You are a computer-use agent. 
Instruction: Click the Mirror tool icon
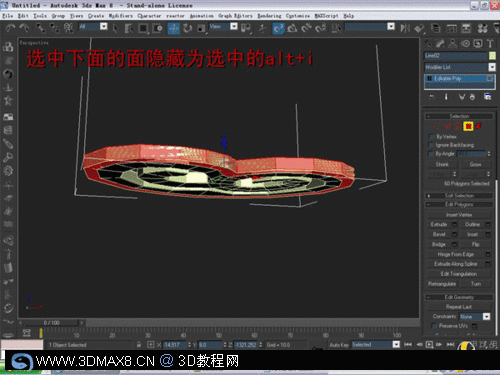pyautogui.click(x=405, y=28)
